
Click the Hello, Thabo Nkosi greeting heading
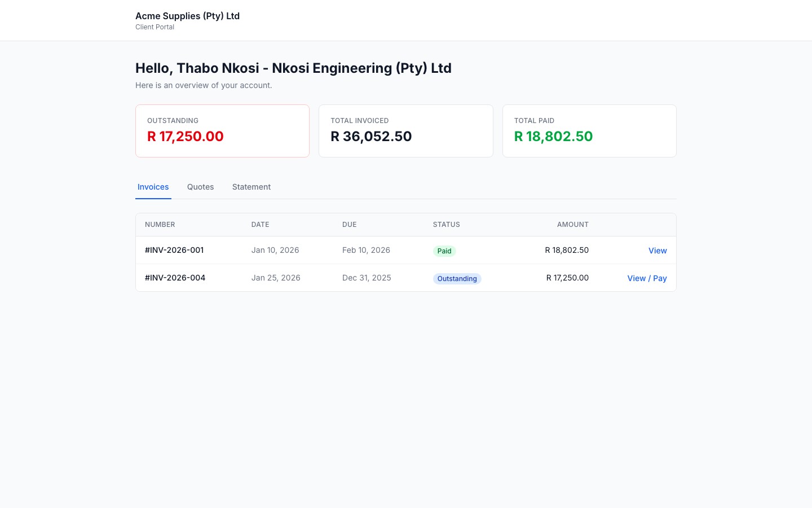293,68
